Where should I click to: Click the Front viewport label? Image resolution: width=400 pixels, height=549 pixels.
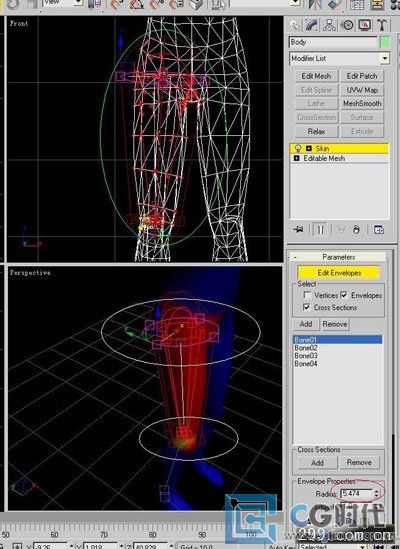tap(19, 23)
